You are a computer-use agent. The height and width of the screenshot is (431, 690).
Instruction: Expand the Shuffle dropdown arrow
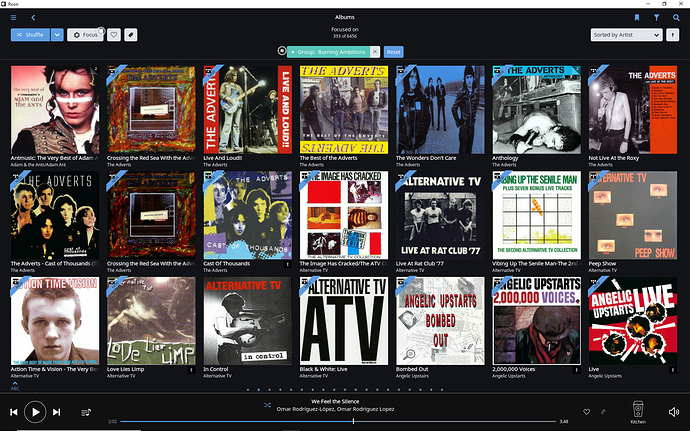coord(57,35)
